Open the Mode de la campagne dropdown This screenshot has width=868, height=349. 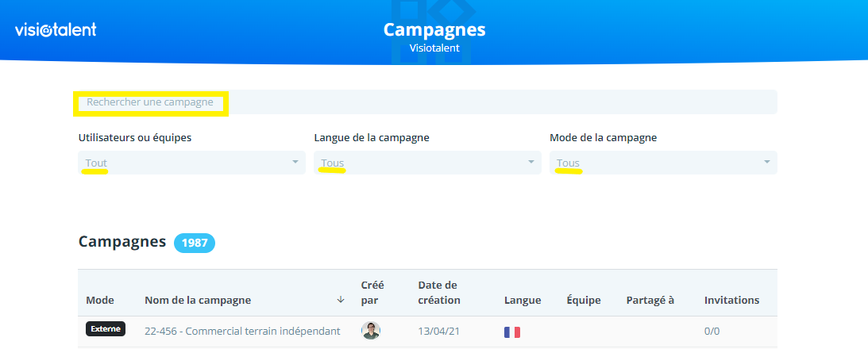click(663, 163)
